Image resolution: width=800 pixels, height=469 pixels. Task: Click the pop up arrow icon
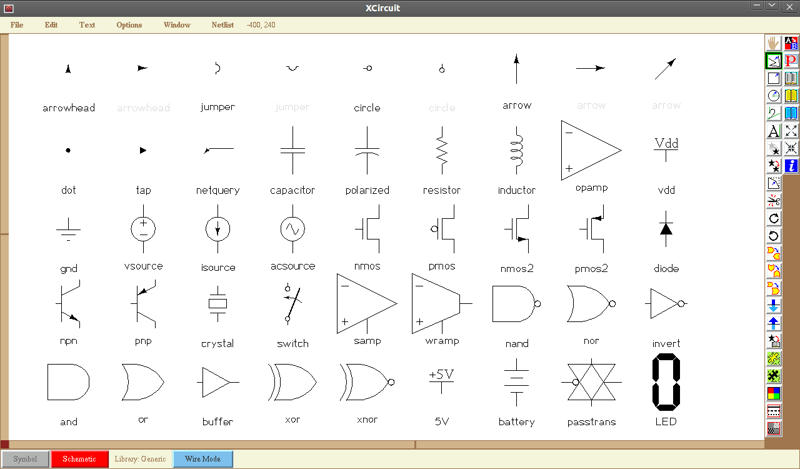[773, 323]
